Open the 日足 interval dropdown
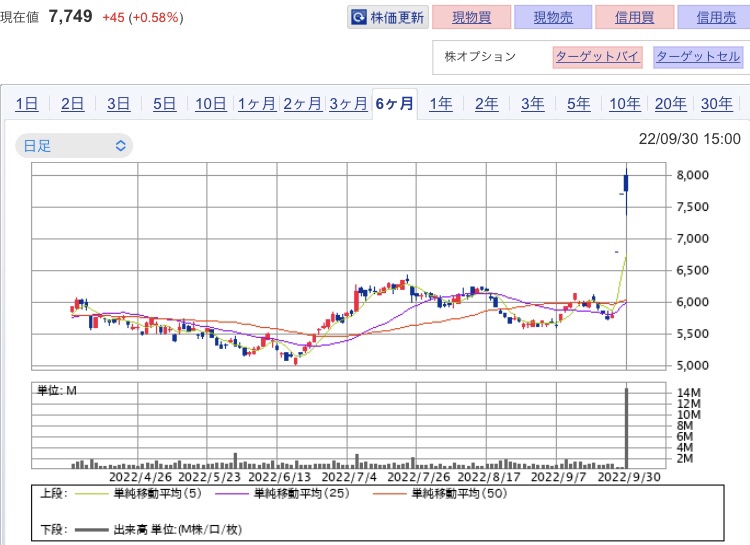This screenshot has width=750, height=545. [74, 145]
